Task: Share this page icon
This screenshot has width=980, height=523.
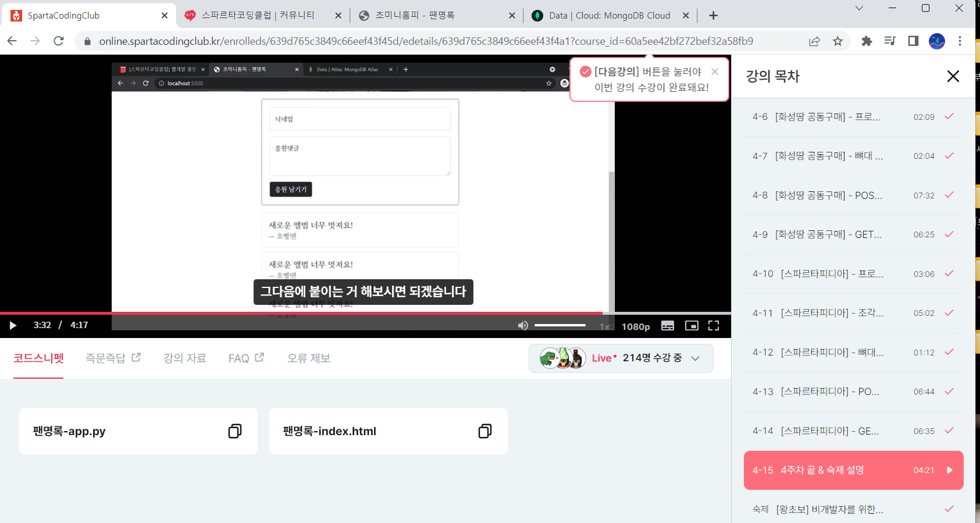Action: pos(814,41)
